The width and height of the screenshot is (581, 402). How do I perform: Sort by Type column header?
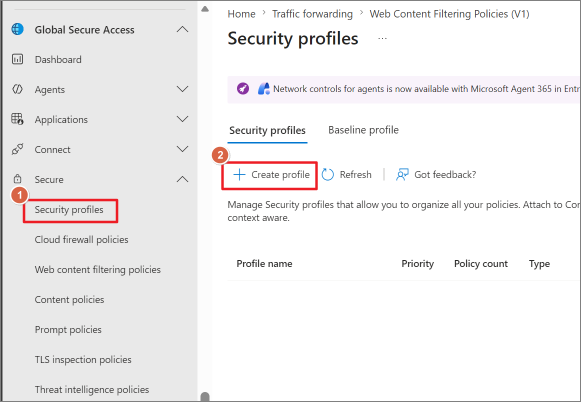click(539, 264)
